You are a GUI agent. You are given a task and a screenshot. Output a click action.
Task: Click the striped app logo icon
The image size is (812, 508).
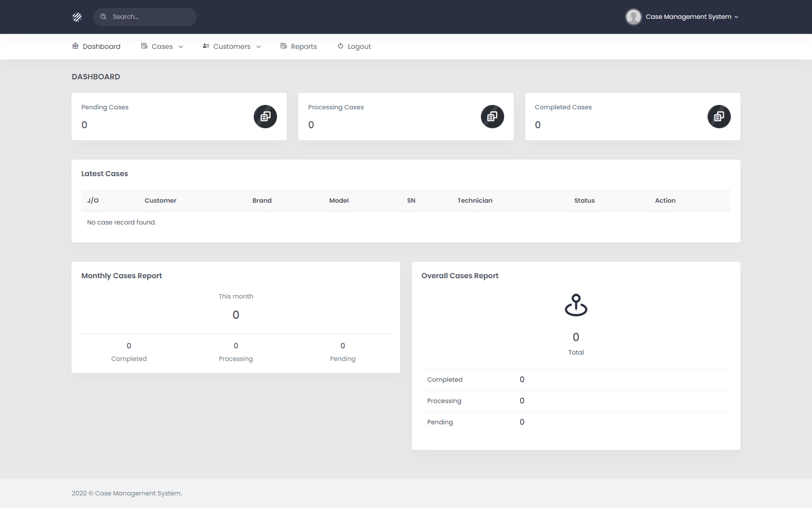pyautogui.click(x=77, y=17)
